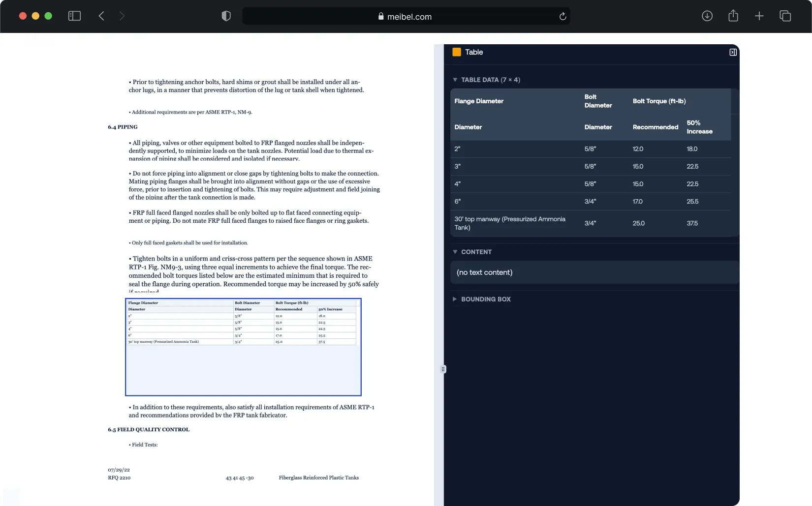The width and height of the screenshot is (812, 506).
Task: Click the RFQ 2210 footer text
Action: coord(119,477)
